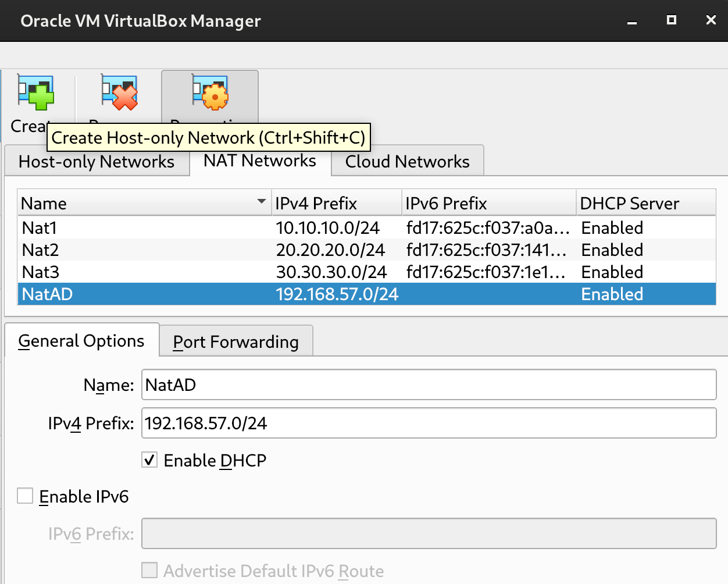Maximize the VirtualBox Manager window
The height and width of the screenshot is (584, 728).
(x=672, y=20)
